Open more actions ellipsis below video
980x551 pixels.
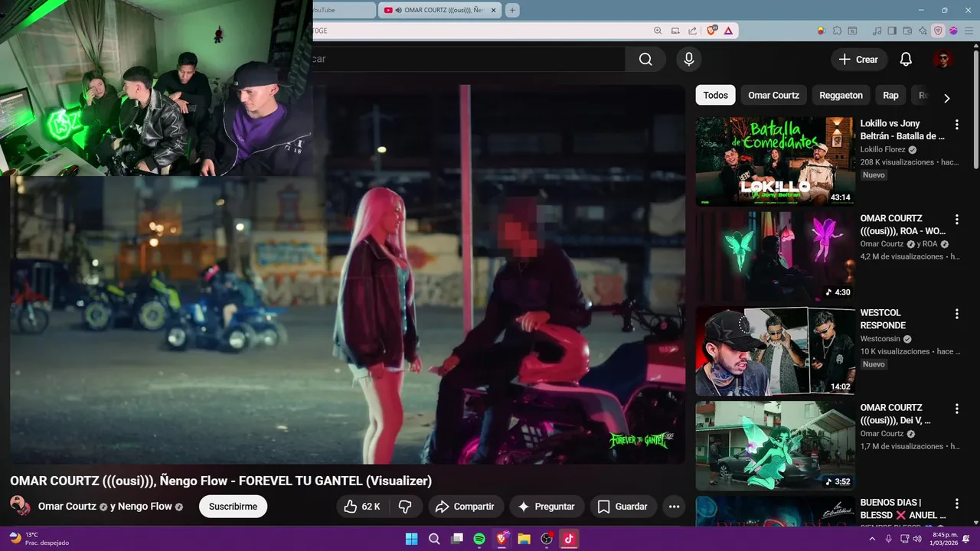pos(674,507)
